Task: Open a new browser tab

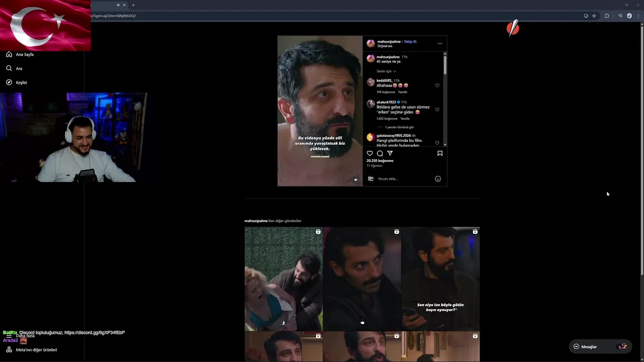Action: [x=133, y=5]
